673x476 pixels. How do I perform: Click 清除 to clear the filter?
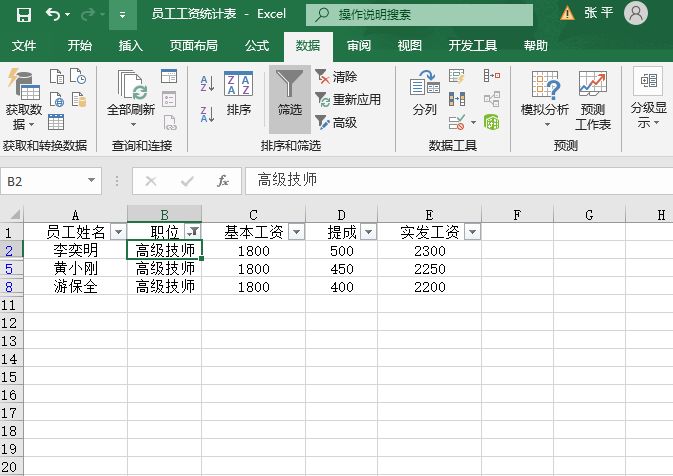pos(336,77)
